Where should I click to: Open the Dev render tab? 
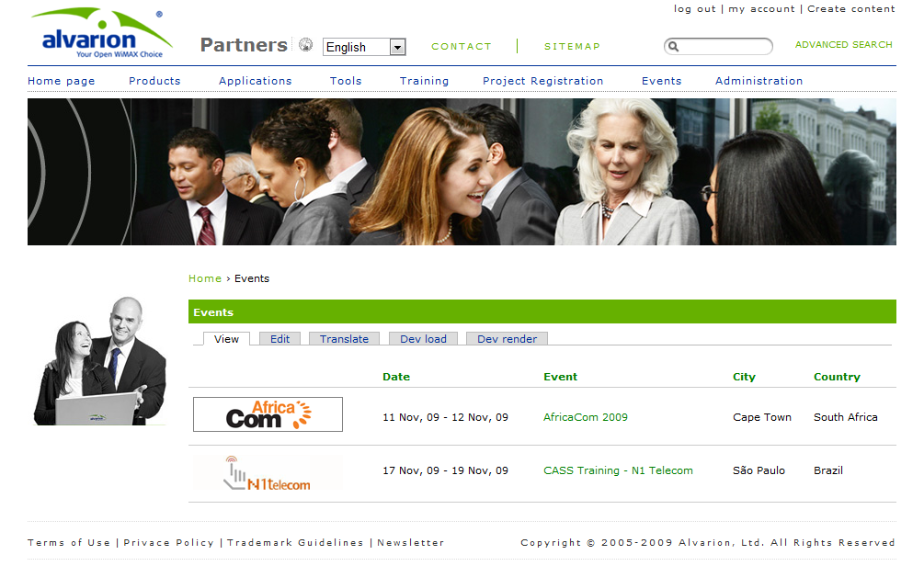507,339
